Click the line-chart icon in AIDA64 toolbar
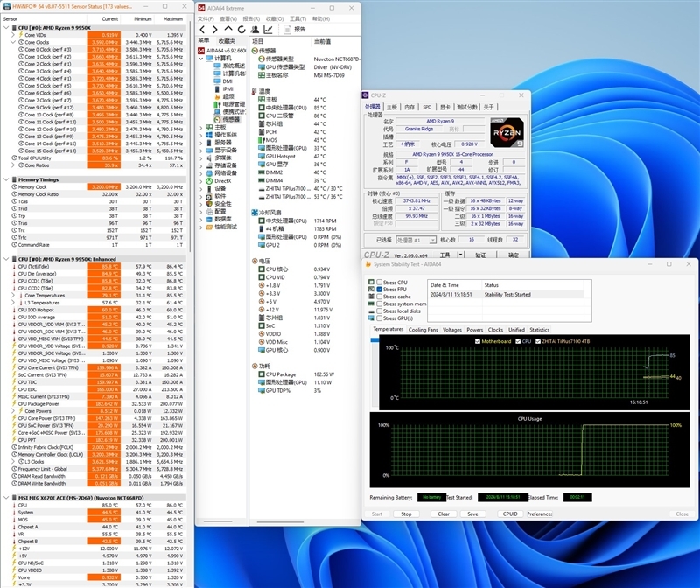Viewport: 700px width, 588px height. coord(269,29)
